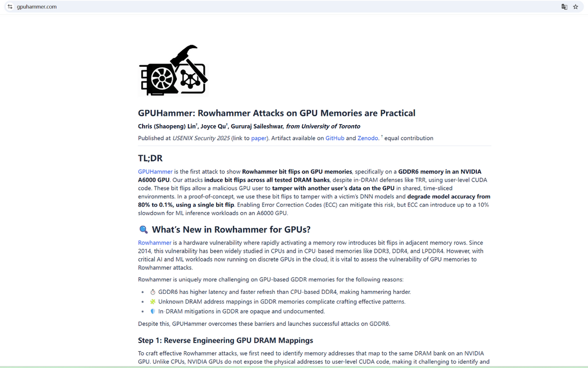The width and height of the screenshot is (588, 368).
Task: Click the shield emoji beside In-DRAM mitigations
Action: point(153,312)
